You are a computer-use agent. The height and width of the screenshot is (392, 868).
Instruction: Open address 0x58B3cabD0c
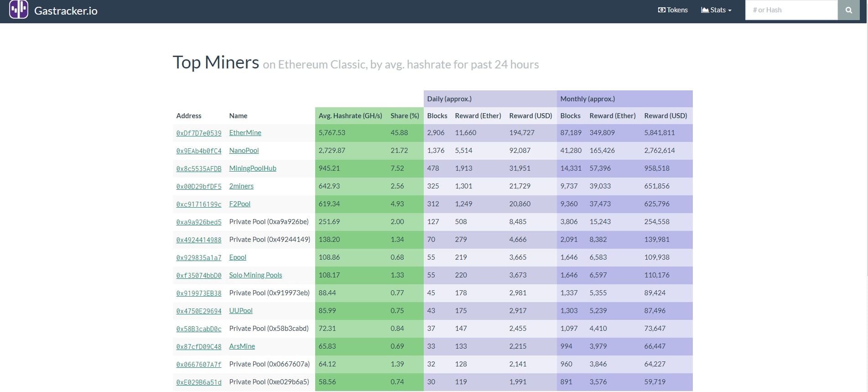click(x=199, y=329)
